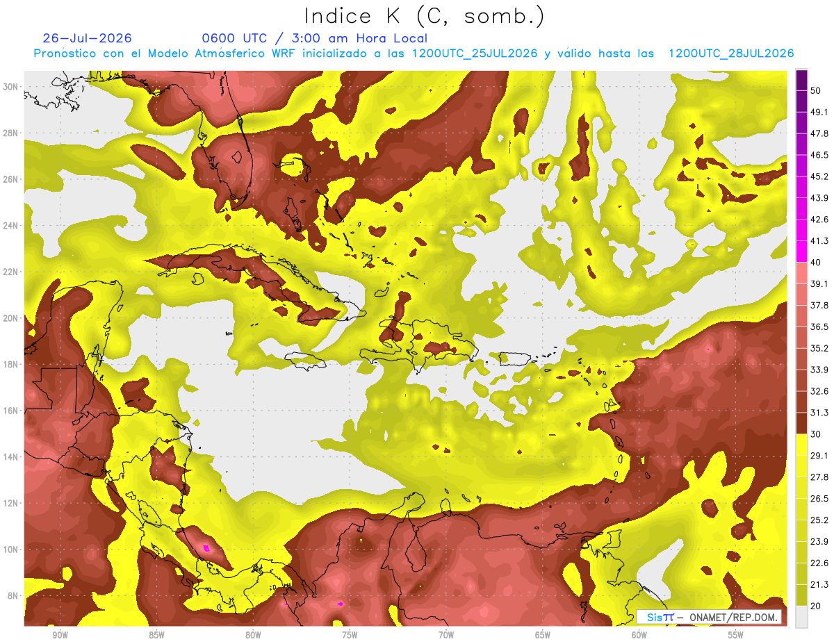Click the '29.1' legend value

click(819, 455)
